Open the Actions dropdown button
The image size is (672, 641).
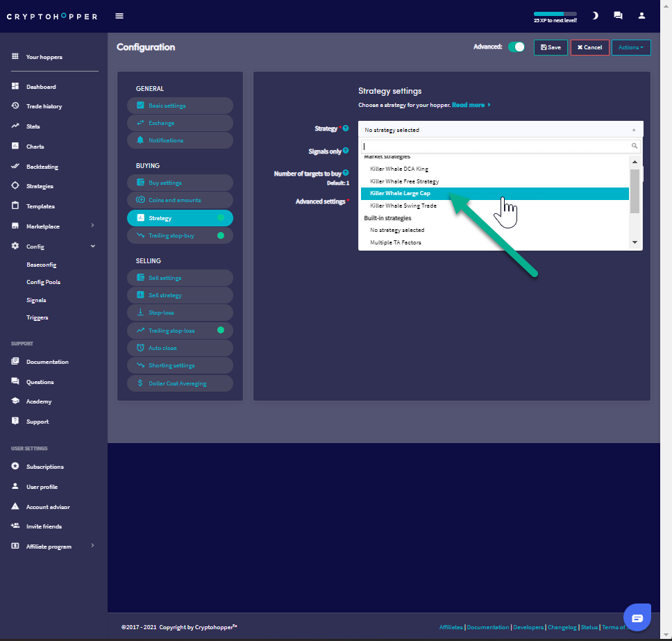[630, 47]
